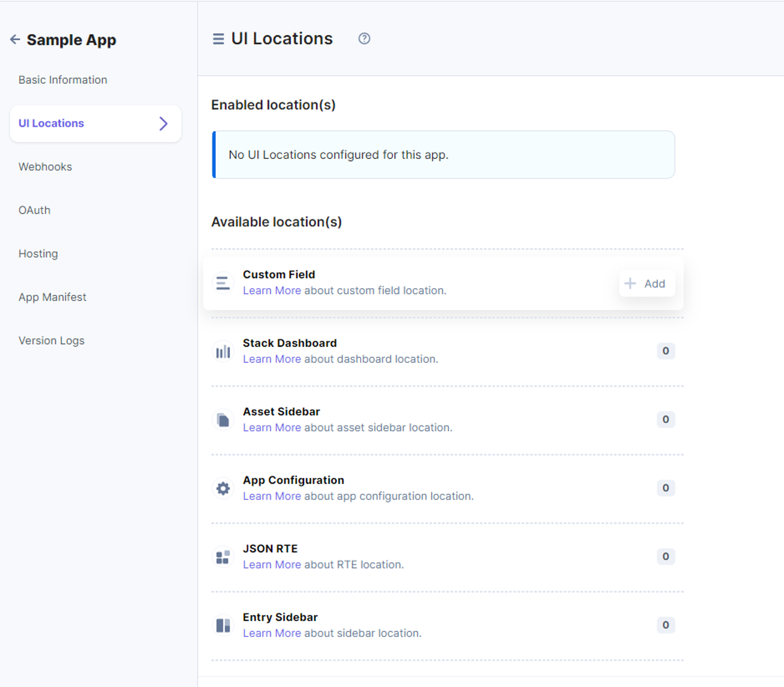
Task: Click the Stack Dashboard count badge
Action: 666,351
